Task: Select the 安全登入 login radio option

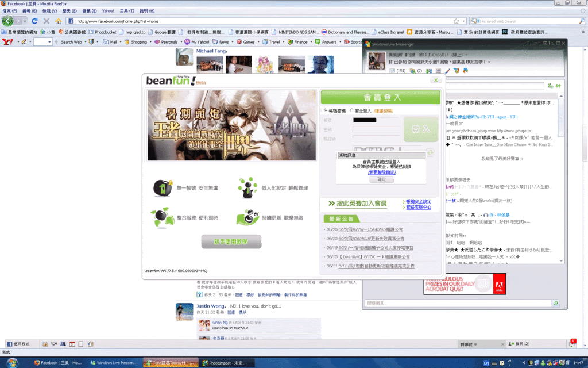Action: [x=351, y=111]
